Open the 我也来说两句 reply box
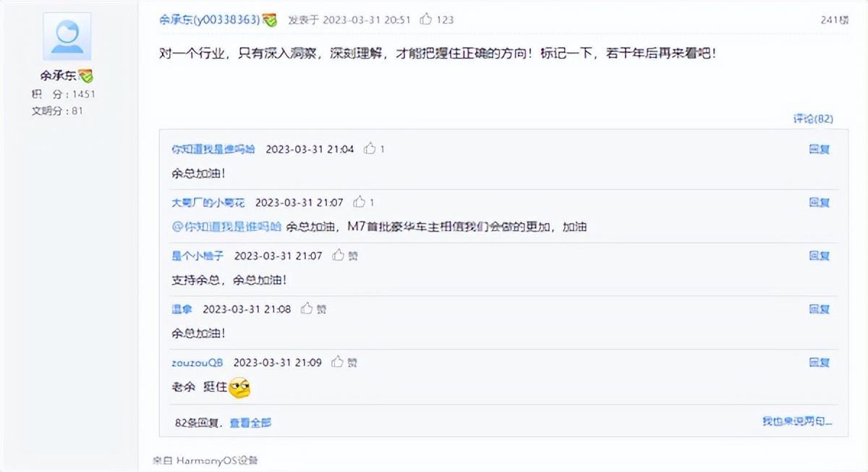The image size is (868, 472). click(x=796, y=421)
